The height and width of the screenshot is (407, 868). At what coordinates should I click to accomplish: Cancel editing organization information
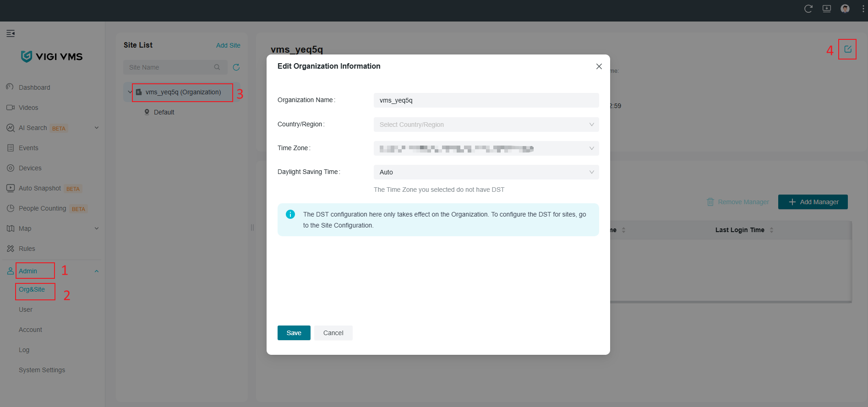pyautogui.click(x=333, y=333)
